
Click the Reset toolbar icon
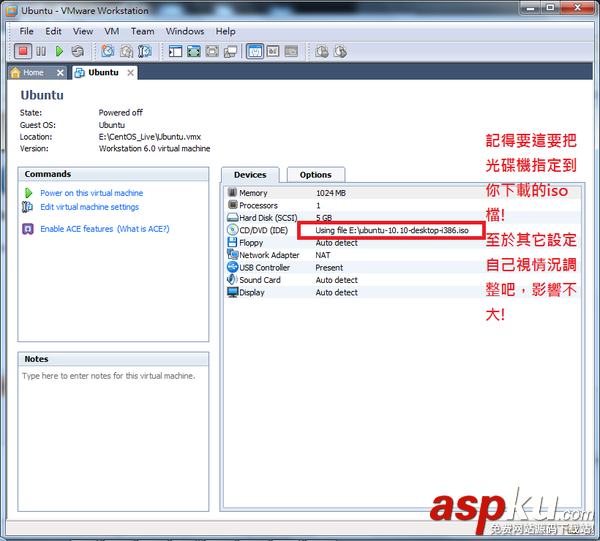pyautogui.click(x=78, y=51)
